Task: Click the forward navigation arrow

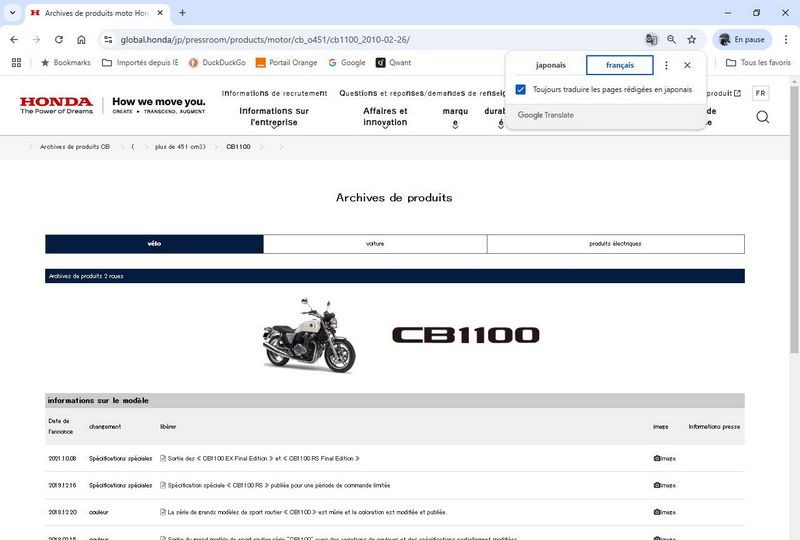Action: point(36,39)
